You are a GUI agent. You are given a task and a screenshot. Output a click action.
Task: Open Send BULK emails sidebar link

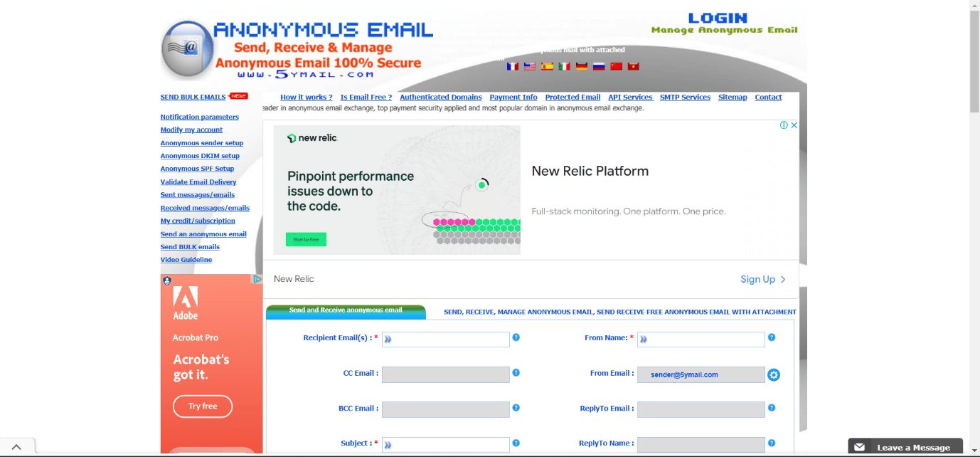190,247
